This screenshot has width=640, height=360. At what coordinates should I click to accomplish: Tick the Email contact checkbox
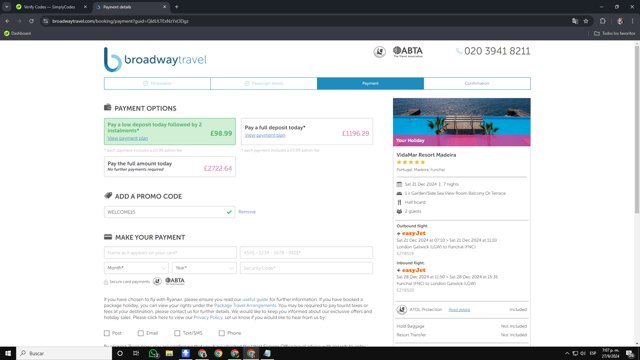[x=141, y=333]
